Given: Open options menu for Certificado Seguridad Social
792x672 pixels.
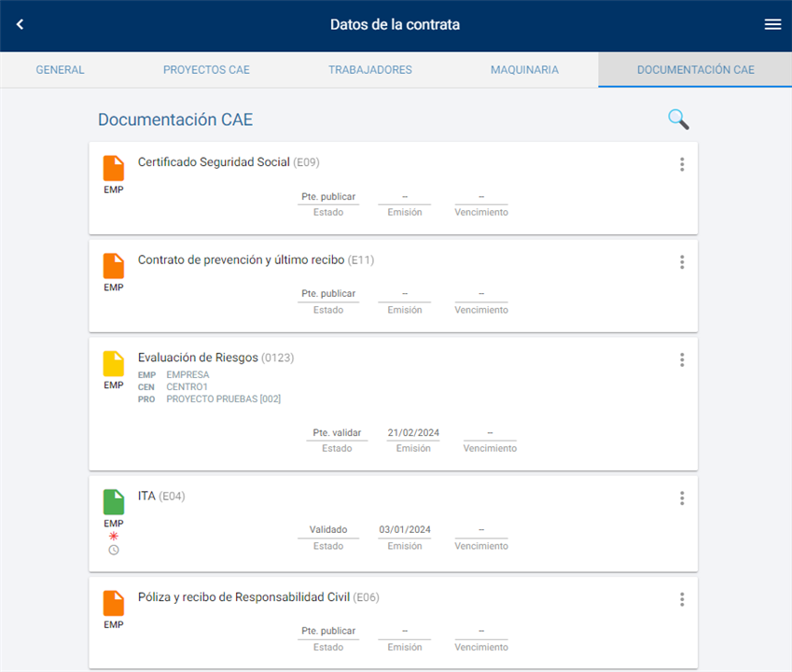Looking at the screenshot, I should [x=682, y=164].
